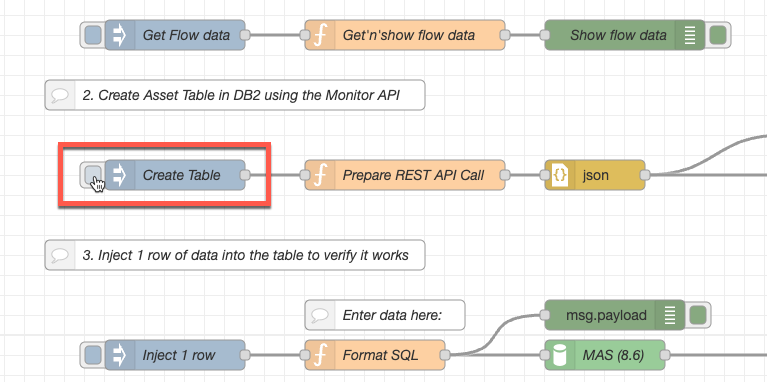Image resolution: width=767 pixels, height=382 pixels.
Task: Click the Get'n'show flow data function icon
Action: tap(320, 35)
